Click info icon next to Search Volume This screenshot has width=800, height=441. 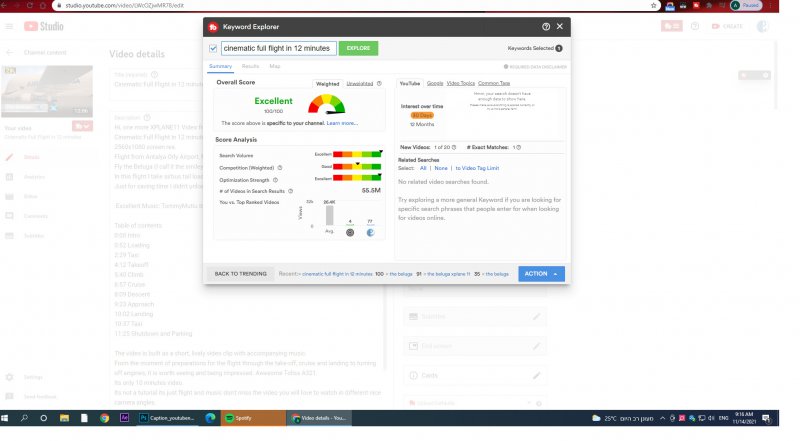tap(259, 155)
